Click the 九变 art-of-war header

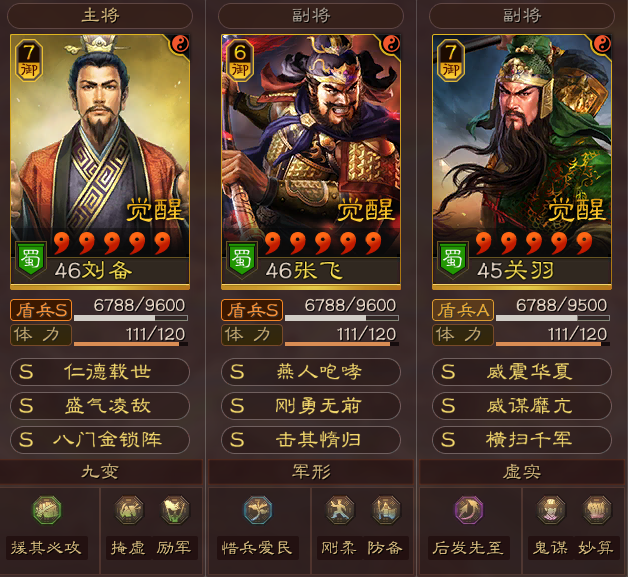[101, 472]
